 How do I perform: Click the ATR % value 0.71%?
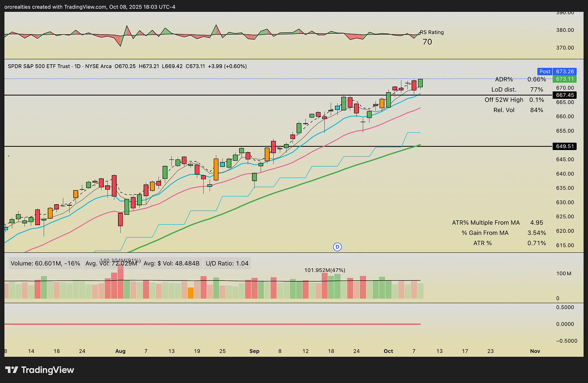(537, 243)
